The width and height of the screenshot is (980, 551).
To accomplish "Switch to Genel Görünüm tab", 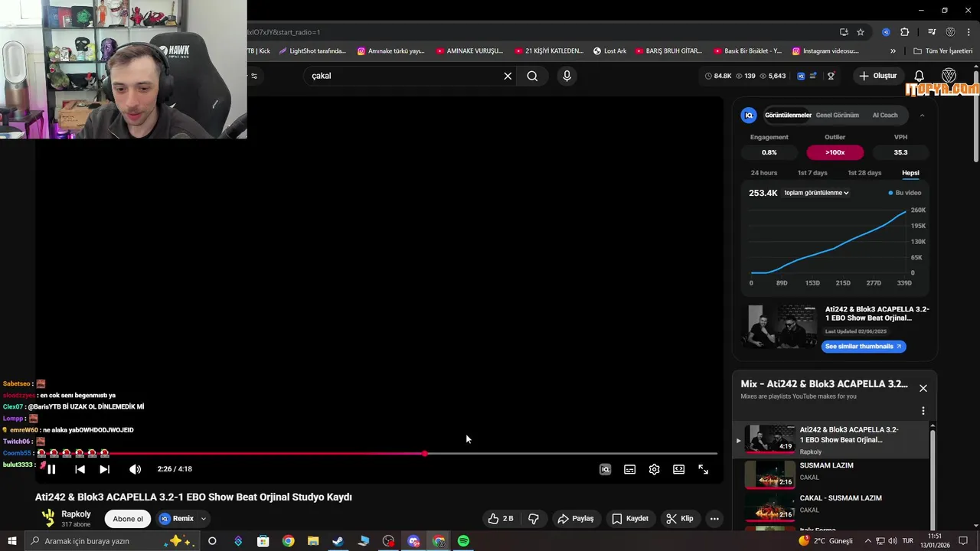I will point(837,116).
